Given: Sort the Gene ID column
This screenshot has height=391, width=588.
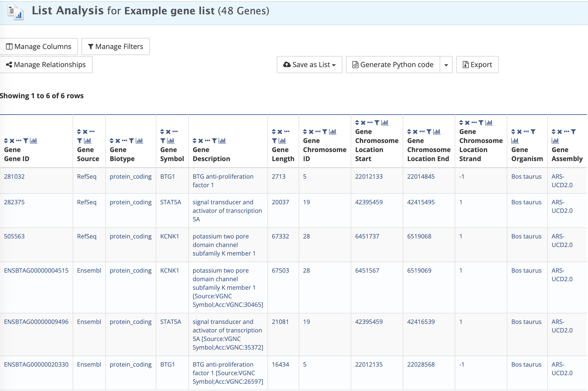Looking at the screenshot, I should 6,141.
